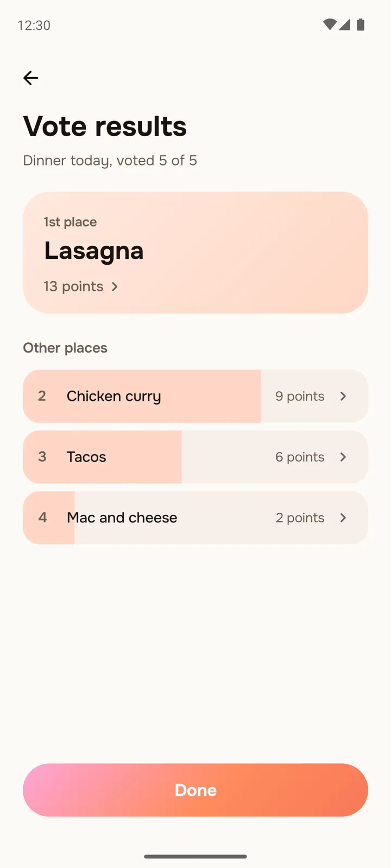Tap the rank 2 number badge
The height and width of the screenshot is (868, 391).
(42, 396)
